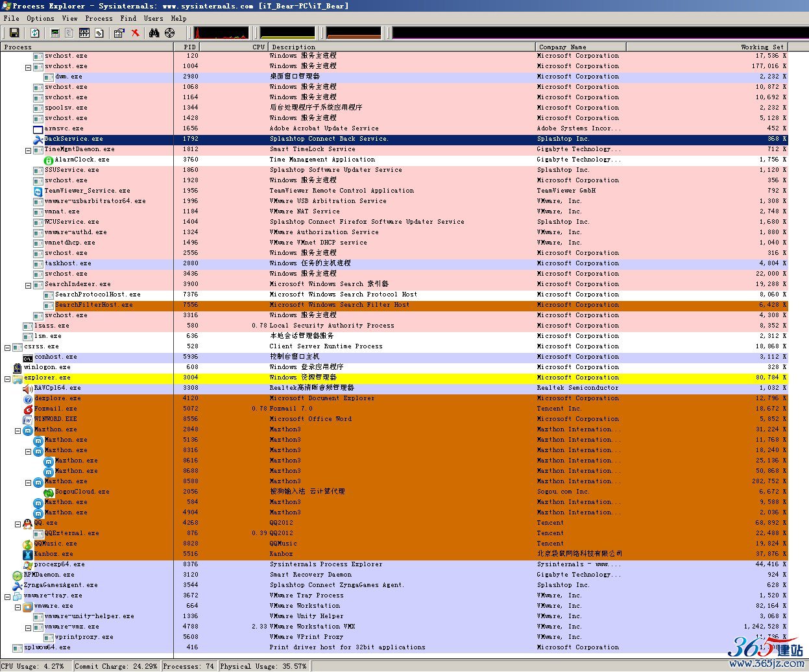Click the QQ.exe penguin icon
Viewport: 809px width, 672px height.
(x=28, y=523)
